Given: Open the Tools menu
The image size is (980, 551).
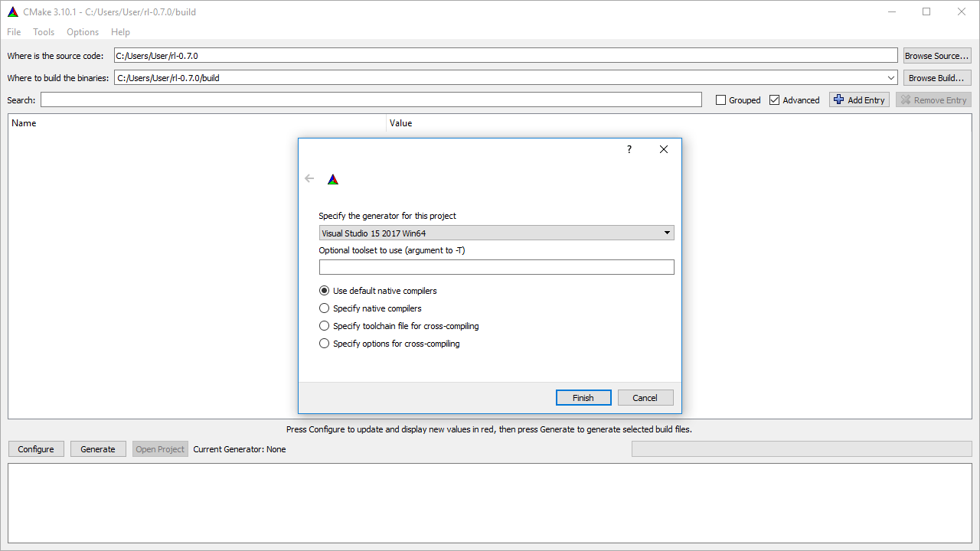Looking at the screenshot, I should click(x=43, y=31).
